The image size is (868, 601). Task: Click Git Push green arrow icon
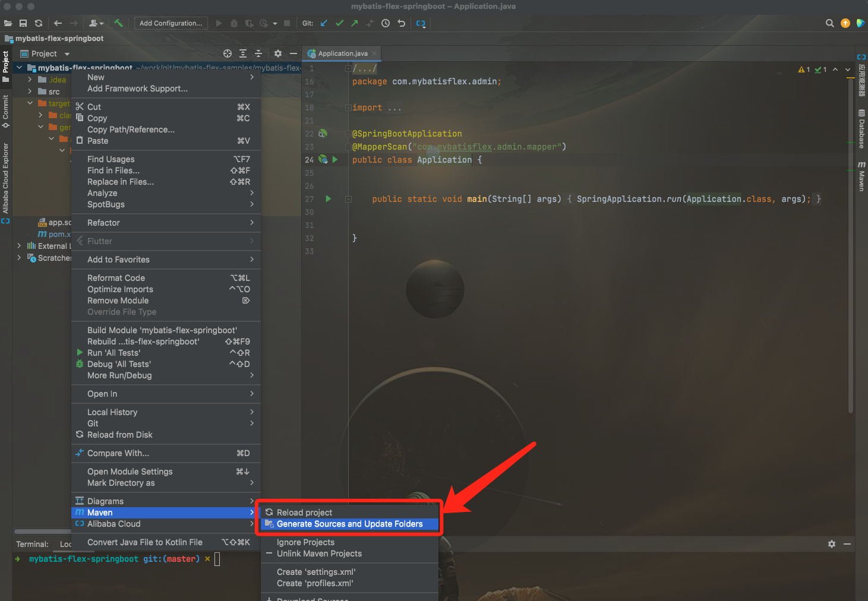coord(355,23)
